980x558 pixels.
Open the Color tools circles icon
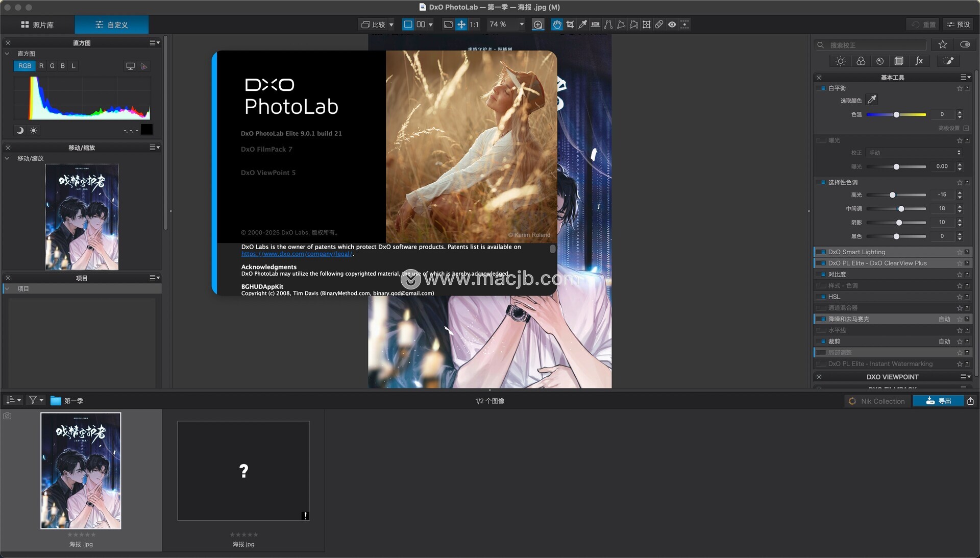coord(861,61)
